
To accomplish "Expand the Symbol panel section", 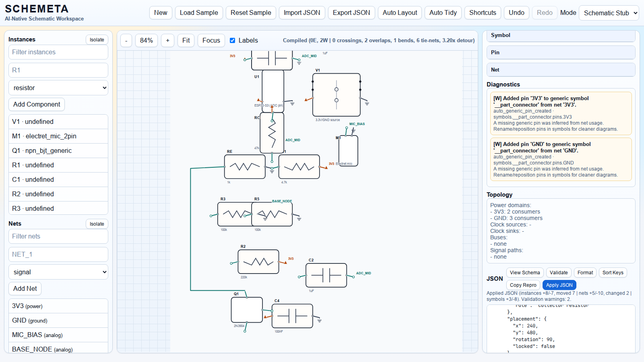I will pyautogui.click(x=561, y=35).
